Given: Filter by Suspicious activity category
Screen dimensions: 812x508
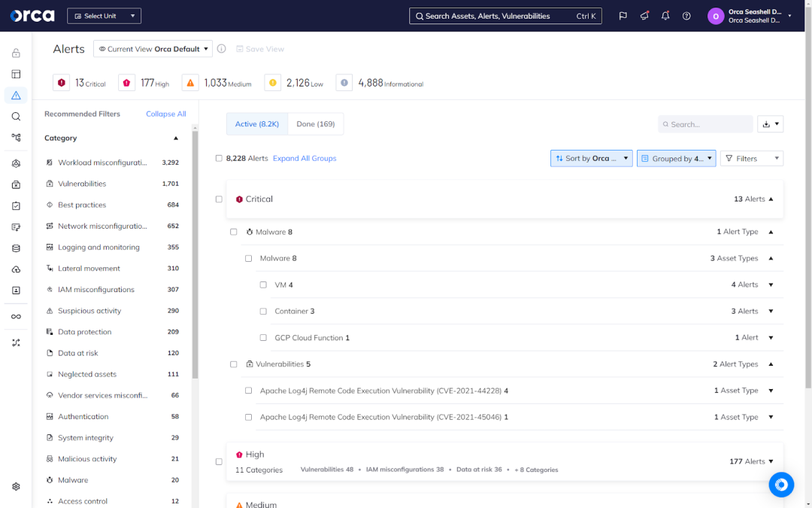Looking at the screenshot, I should coord(112,311).
